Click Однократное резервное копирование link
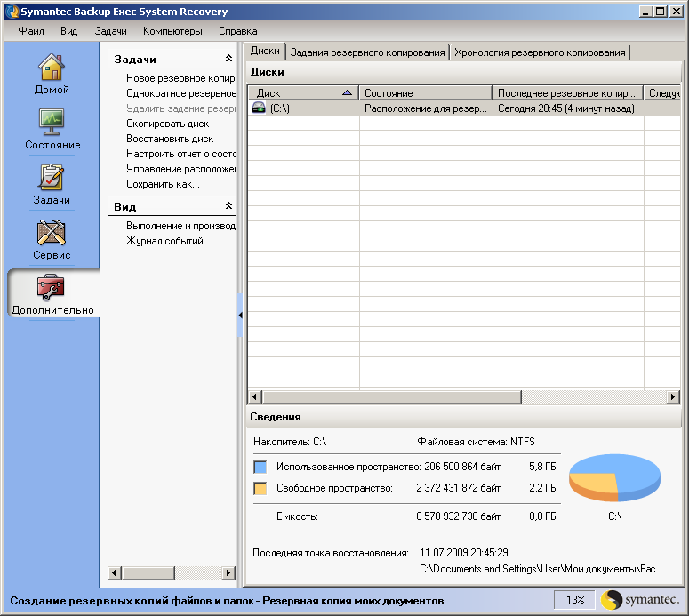Viewport: 689px width, 616px height. click(x=180, y=93)
